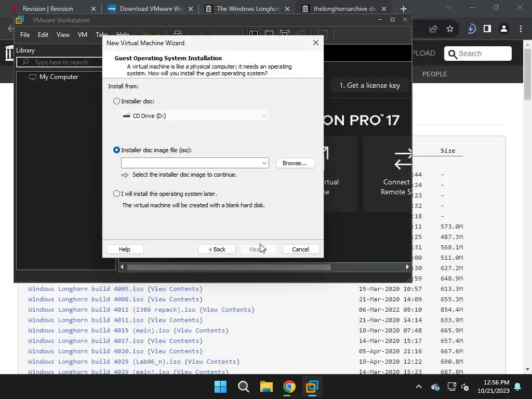532x399 pixels.
Task: Close the Revision | Revision browser tab
Action: pyautogui.click(x=94, y=9)
